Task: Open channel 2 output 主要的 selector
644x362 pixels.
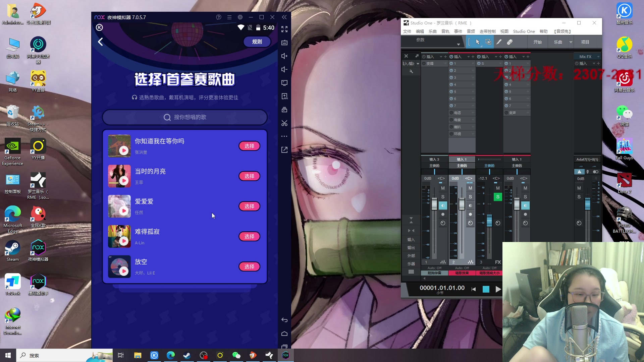Action: click(x=462, y=166)
